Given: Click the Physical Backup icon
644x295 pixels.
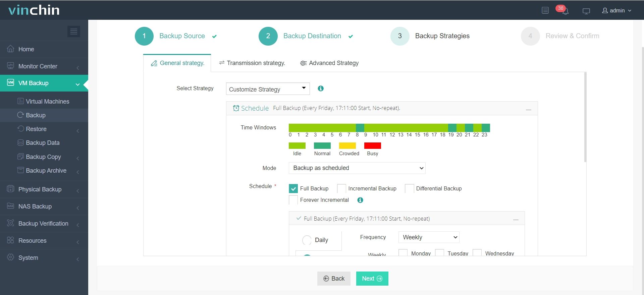Looking at the screenshot, I should pyautogui.click(x=10, y=189).
